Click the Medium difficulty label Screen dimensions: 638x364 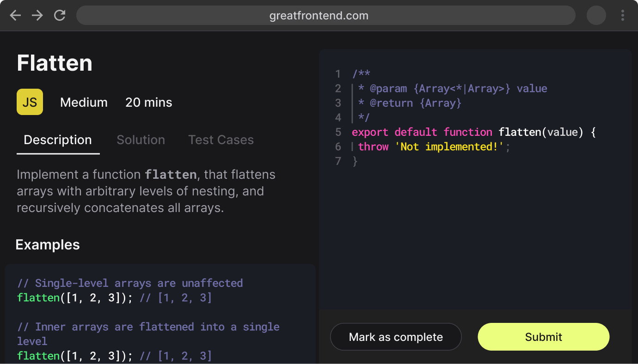[84, 102]
